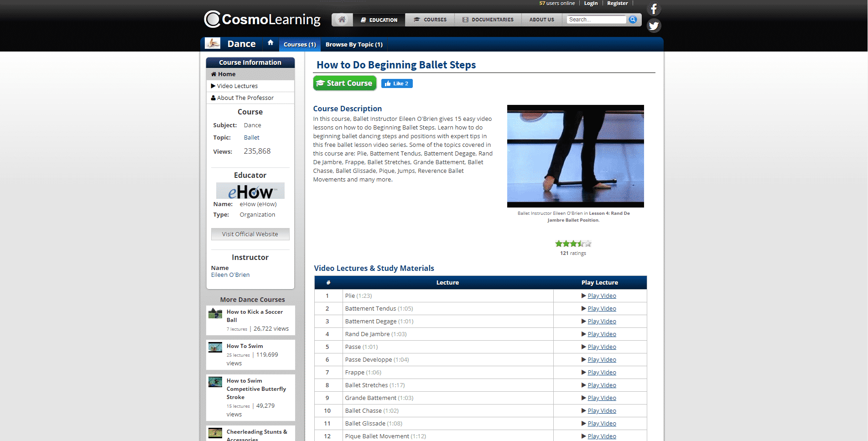Play Video for Passe Developpe lecture
The width and height of the screenshot is (868, 441).
(602, 359)
